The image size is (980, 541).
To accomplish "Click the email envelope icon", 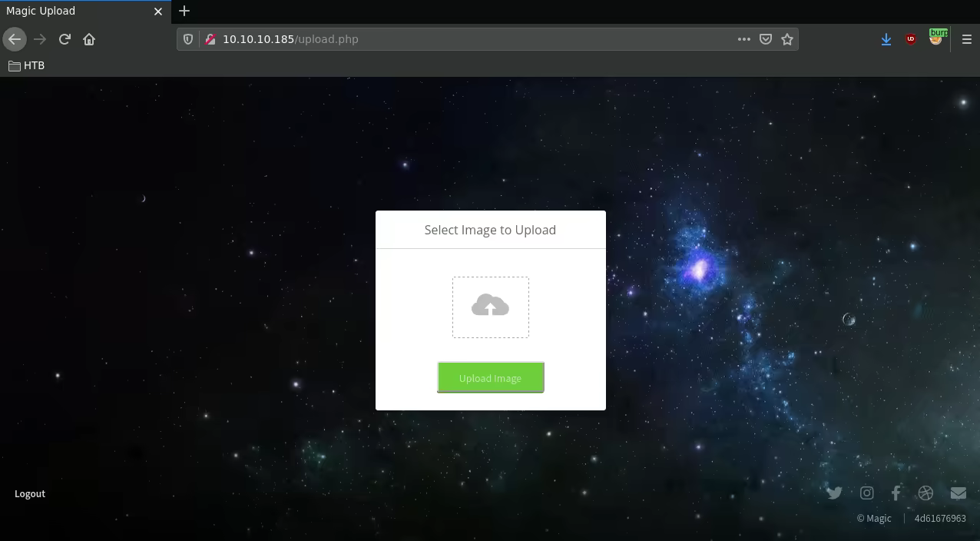I will coord(958,493).
